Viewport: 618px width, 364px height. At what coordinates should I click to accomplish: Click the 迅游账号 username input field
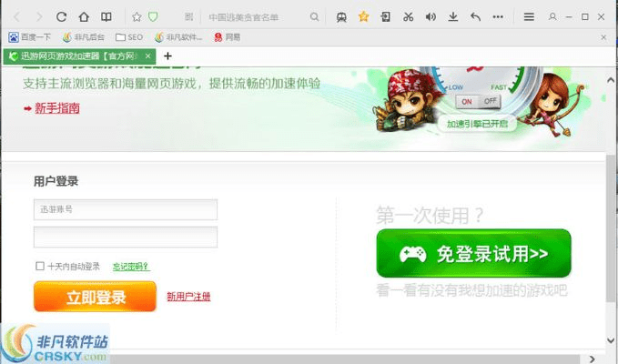click(126, 209)
